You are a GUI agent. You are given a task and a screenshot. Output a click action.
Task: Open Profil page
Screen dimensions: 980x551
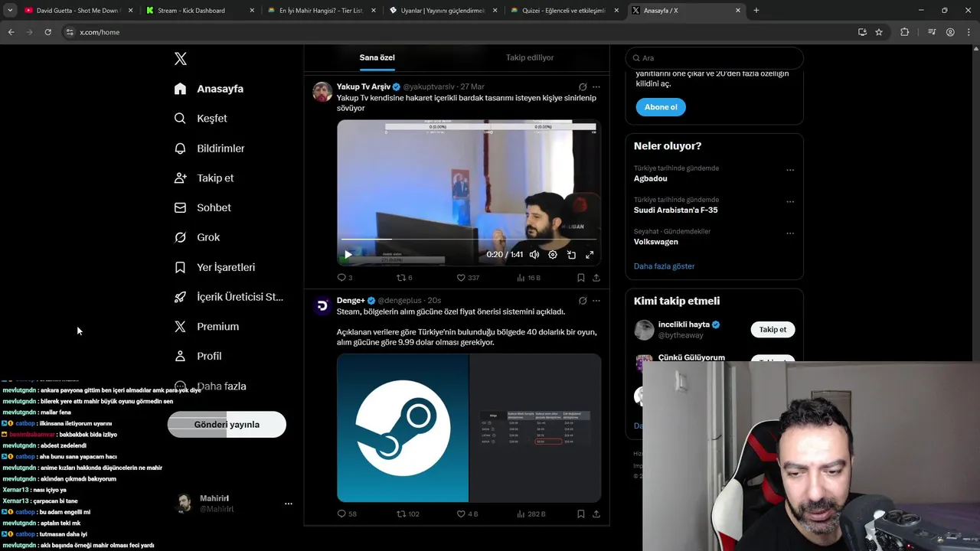[198, 356]
